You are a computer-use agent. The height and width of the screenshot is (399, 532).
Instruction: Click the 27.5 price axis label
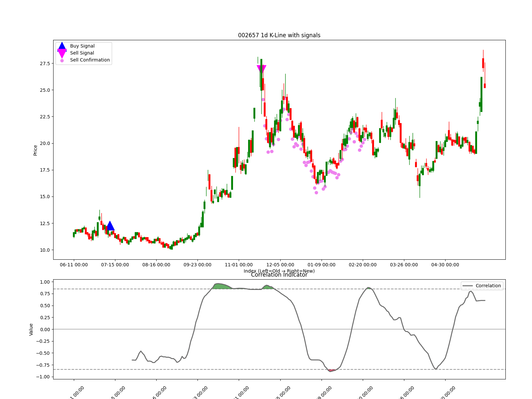(45, 64)
